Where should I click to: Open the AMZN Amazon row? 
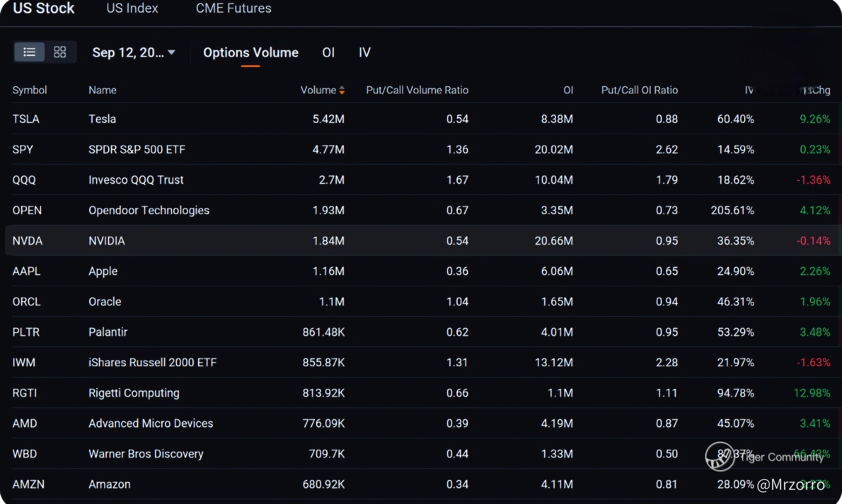(110, 484)
